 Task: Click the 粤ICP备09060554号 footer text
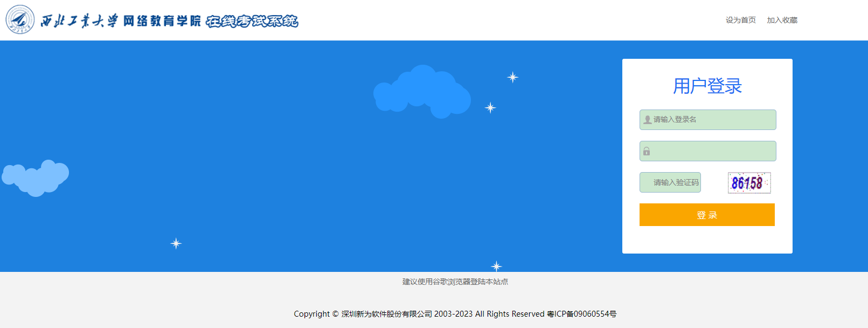pos(581,314)
